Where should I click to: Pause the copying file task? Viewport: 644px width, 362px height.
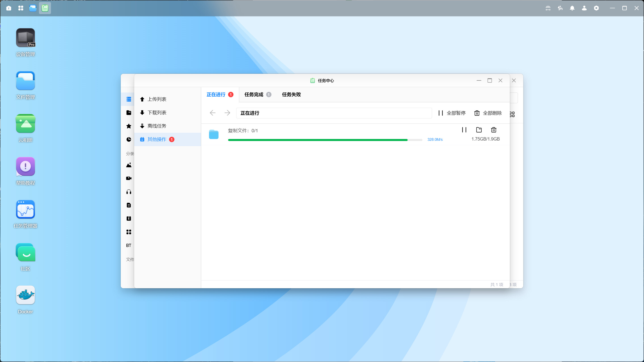(464, 130)
